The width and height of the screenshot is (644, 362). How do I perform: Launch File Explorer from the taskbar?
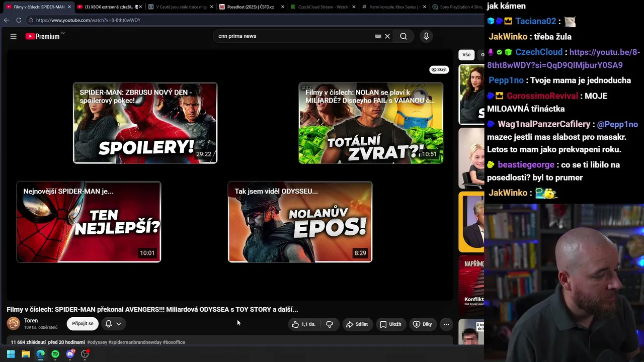(26, 354)
